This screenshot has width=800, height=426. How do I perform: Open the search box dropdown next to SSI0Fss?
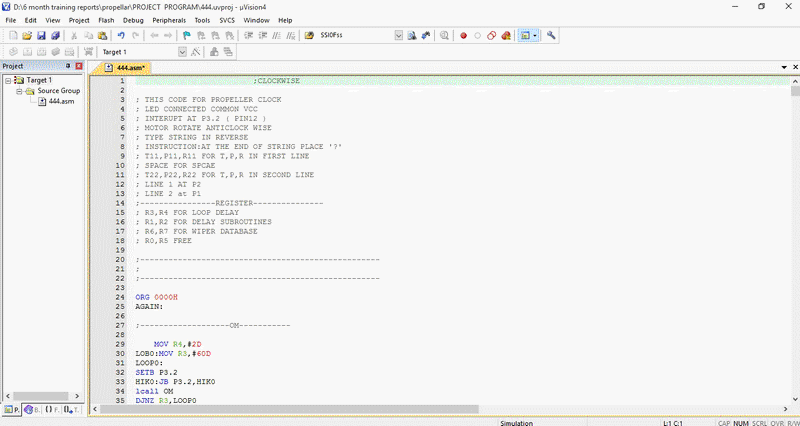pyautogui.click(x=398, y=36)
